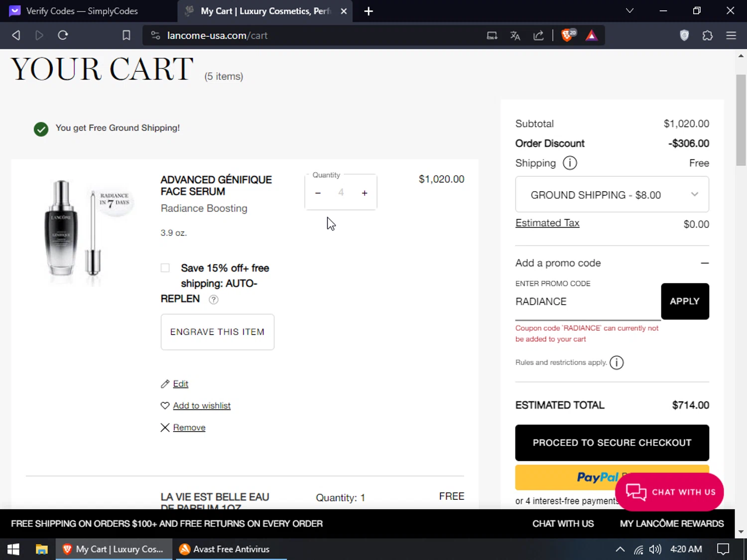Proceed to secure checkout

pos(612,443)
